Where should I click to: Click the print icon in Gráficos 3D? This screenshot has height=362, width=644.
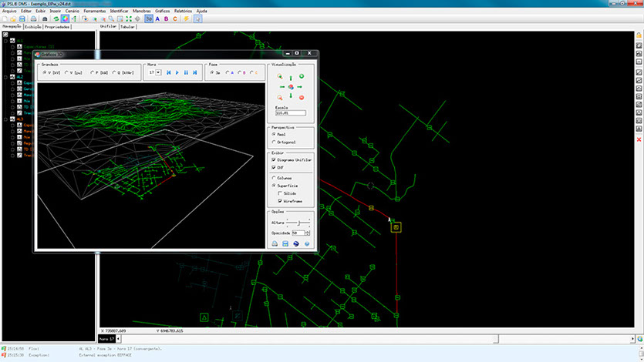[x=274, y=243]
